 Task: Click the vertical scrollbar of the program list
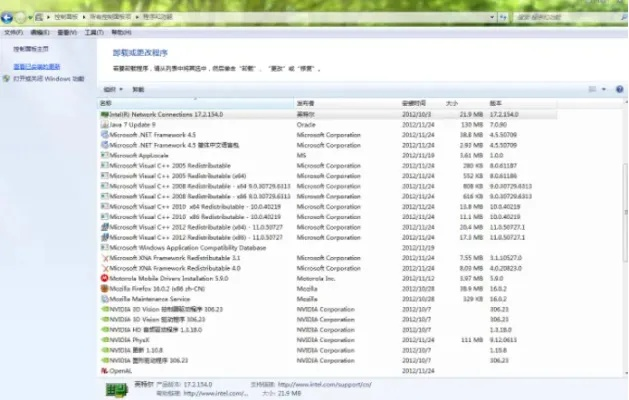622,200
